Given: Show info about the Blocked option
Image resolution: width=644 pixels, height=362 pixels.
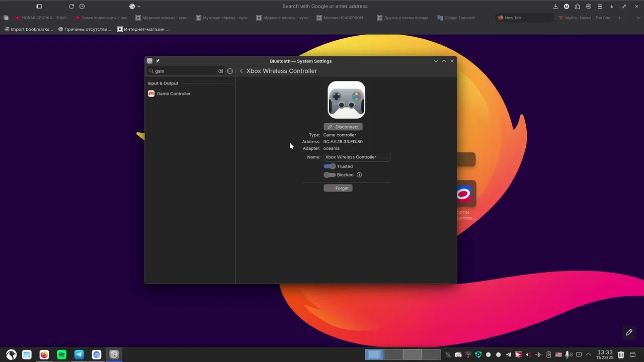Looking at the screenshot, I should click(359, 175).
